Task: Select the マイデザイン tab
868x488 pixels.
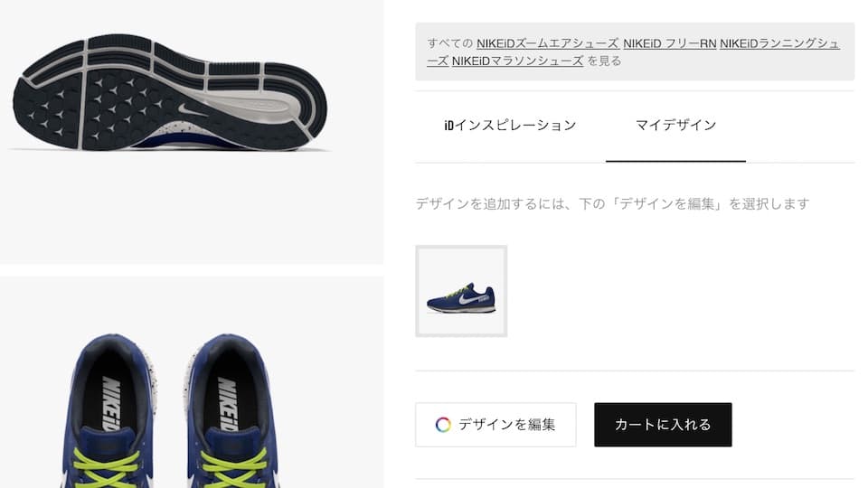Action: click(676, 125)
